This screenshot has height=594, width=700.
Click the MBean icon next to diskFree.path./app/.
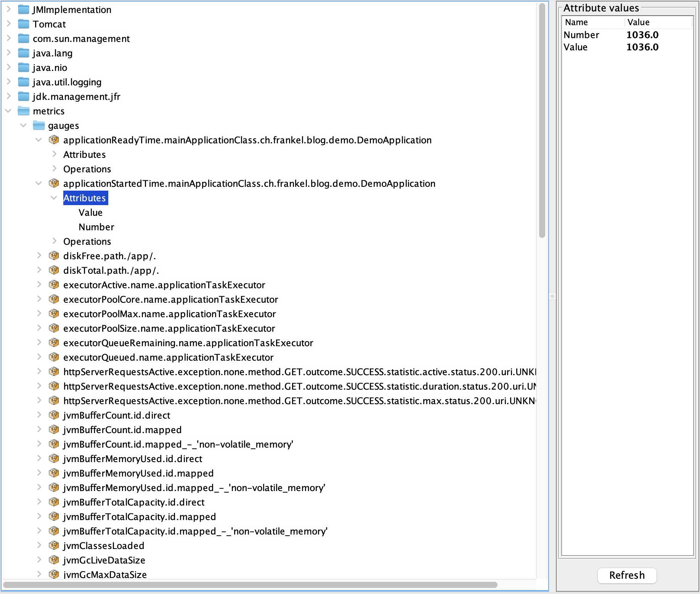54,255
